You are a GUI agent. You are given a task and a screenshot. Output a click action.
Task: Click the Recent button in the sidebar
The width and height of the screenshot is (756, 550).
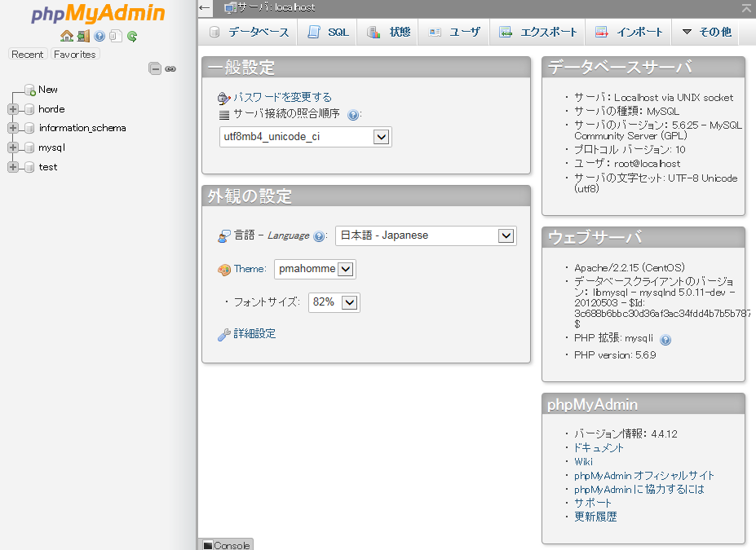tap(28, 55)
